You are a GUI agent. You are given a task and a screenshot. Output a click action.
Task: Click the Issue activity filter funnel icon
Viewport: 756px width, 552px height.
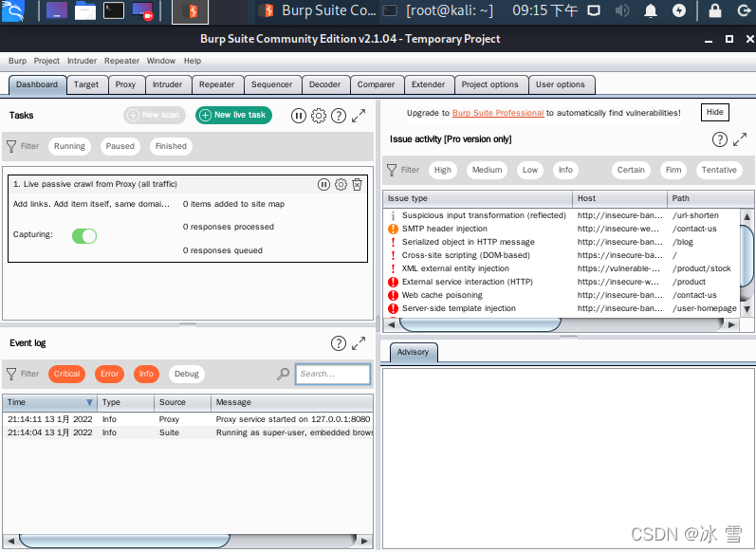pos(392,170)
